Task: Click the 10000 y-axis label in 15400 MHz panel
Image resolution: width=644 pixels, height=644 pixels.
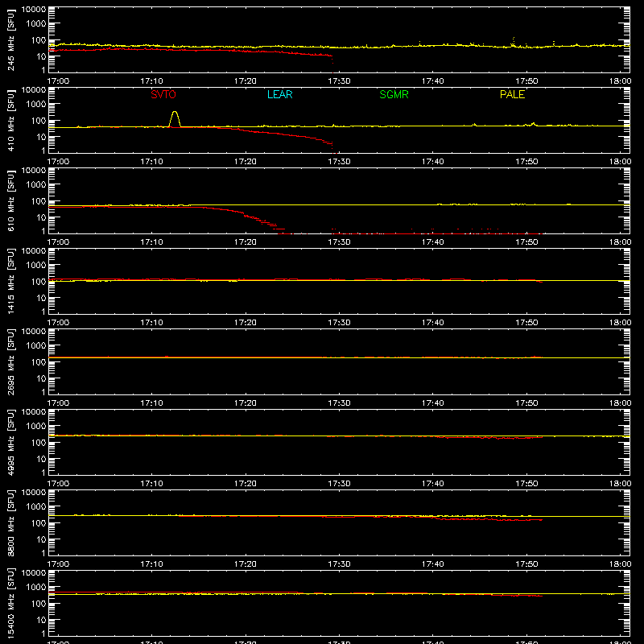Action: pyautogui.click(x=34, y=573)
